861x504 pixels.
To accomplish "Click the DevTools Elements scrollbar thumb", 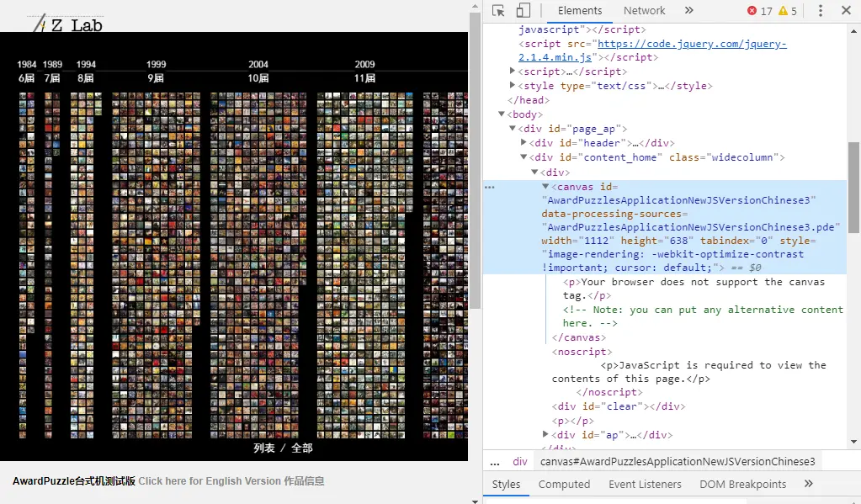I will [853, 188].
